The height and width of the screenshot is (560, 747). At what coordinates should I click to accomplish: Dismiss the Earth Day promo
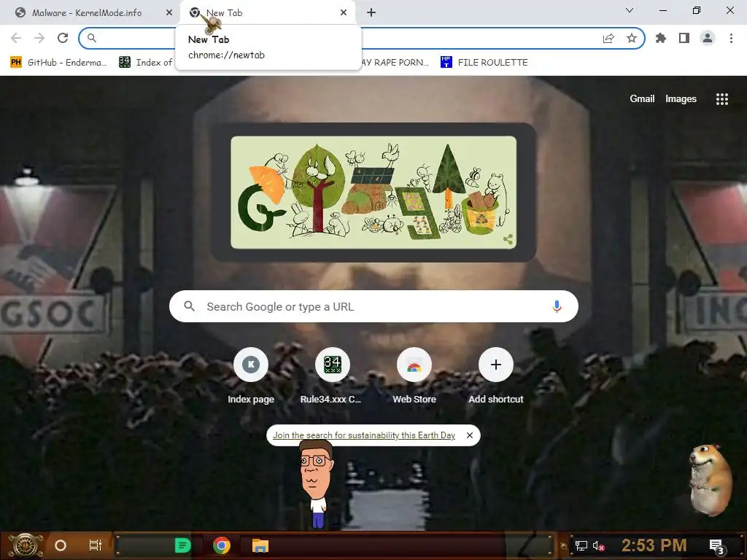pos(470,435)
